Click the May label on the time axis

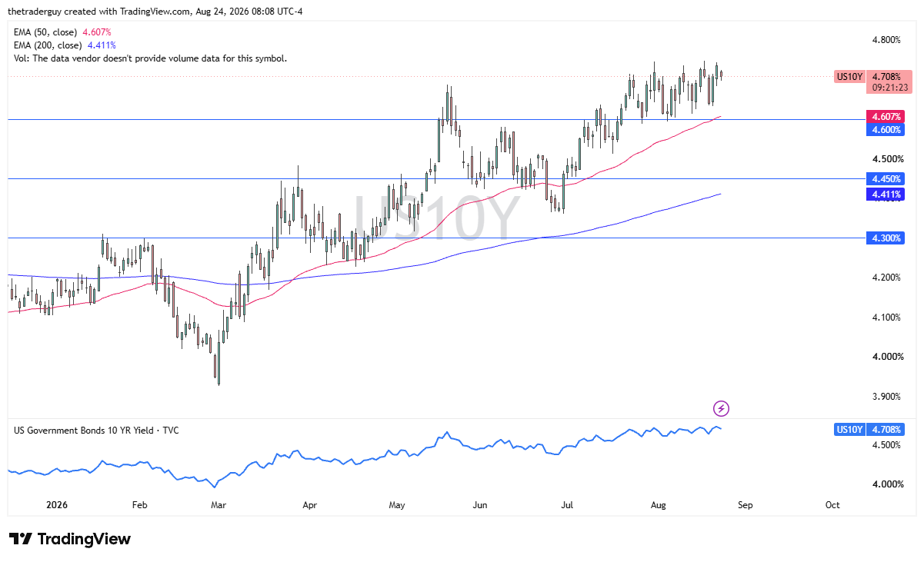click(x=397, y=505)
